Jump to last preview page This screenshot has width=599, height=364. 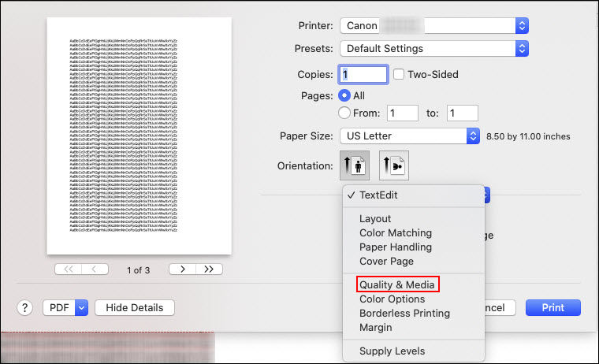click(209, 269)
